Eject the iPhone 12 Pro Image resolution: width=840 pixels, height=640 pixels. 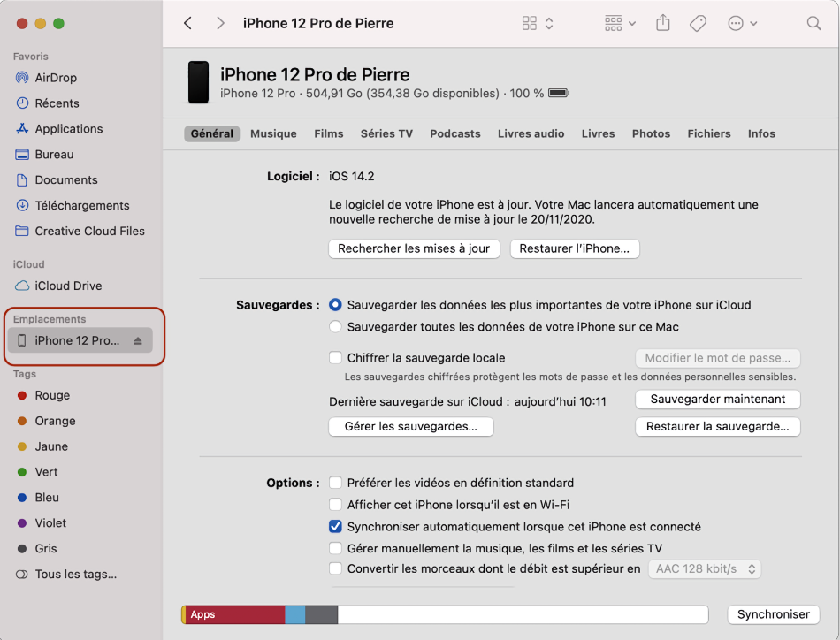tap(138, 340)
